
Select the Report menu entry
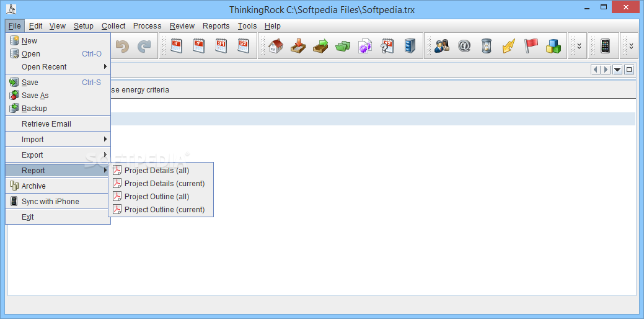pos(58,170)
